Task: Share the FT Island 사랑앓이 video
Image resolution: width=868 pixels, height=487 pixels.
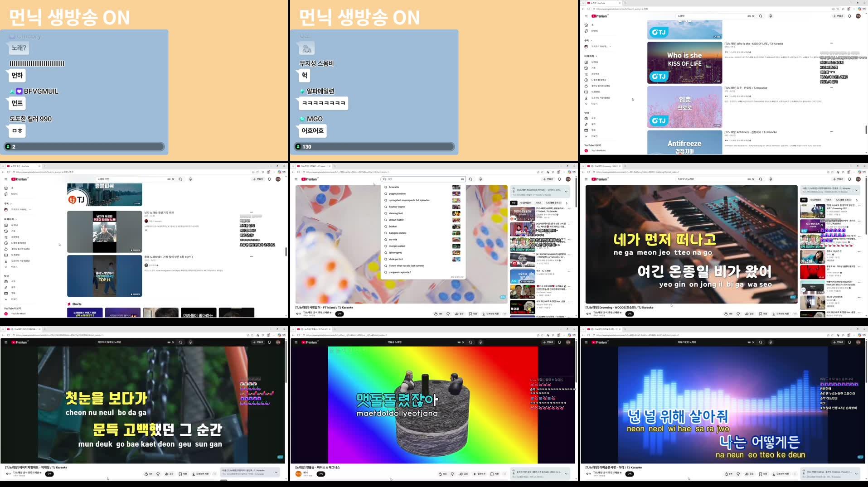Action: (460, 313)
